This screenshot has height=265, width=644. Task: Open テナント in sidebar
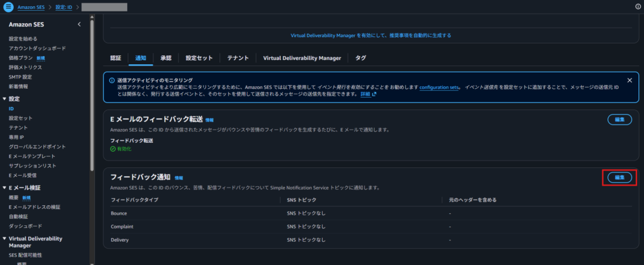(18, 128)
